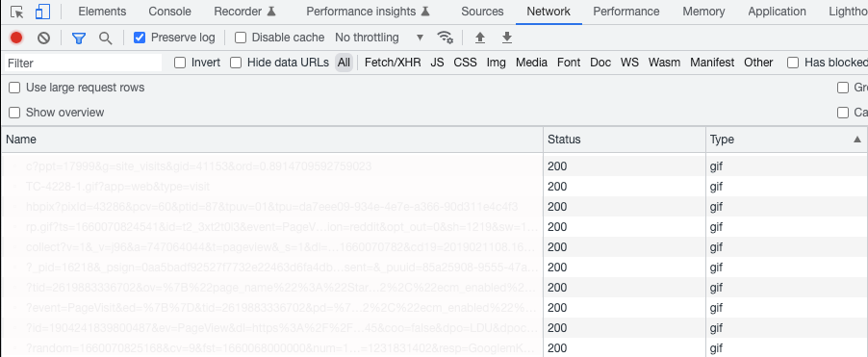
Task: Switch to the Sources tab
Action: 482,12
